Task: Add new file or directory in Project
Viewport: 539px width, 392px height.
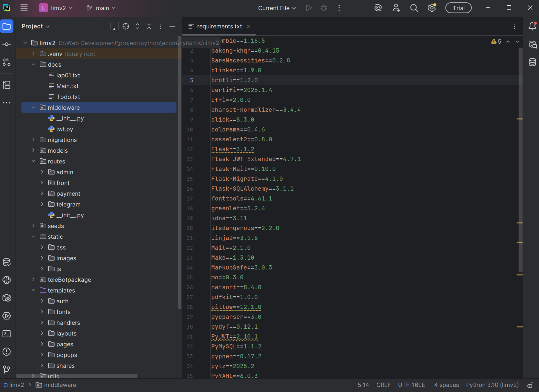Action: [x=111, y=27]
